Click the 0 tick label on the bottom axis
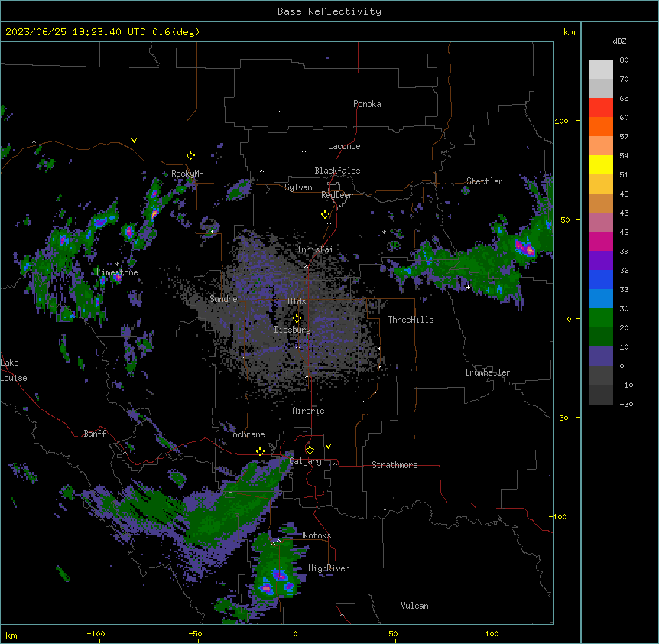Screen dimensions: 659x644 [295, 633]
